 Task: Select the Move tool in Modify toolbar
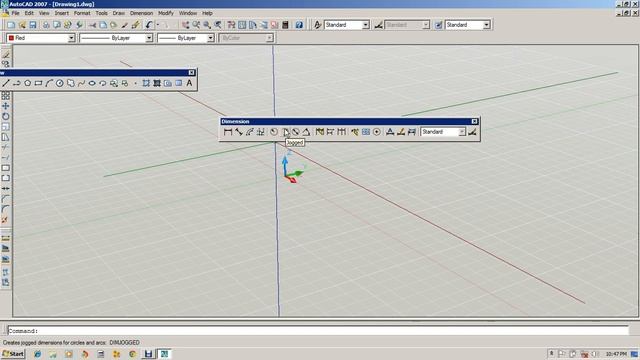coord(6,106)
